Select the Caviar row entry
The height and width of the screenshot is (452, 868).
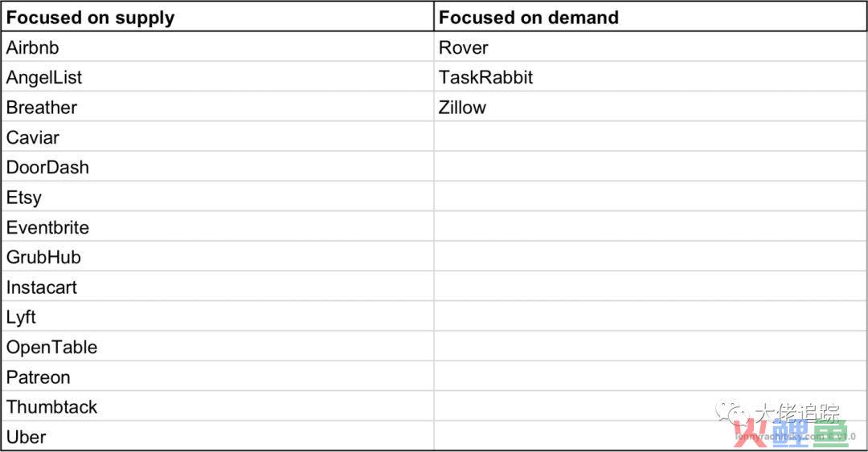tap(217, 136)
